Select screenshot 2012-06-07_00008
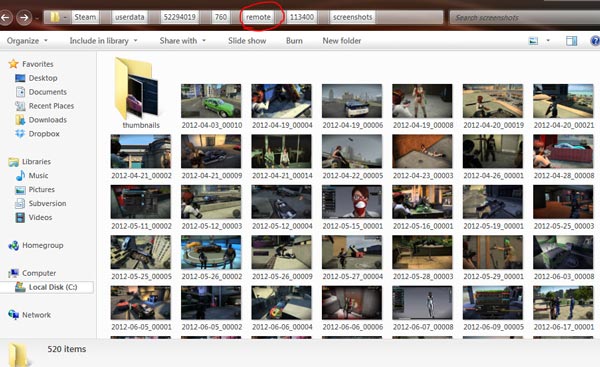600x367 pixels. point(422,308)
